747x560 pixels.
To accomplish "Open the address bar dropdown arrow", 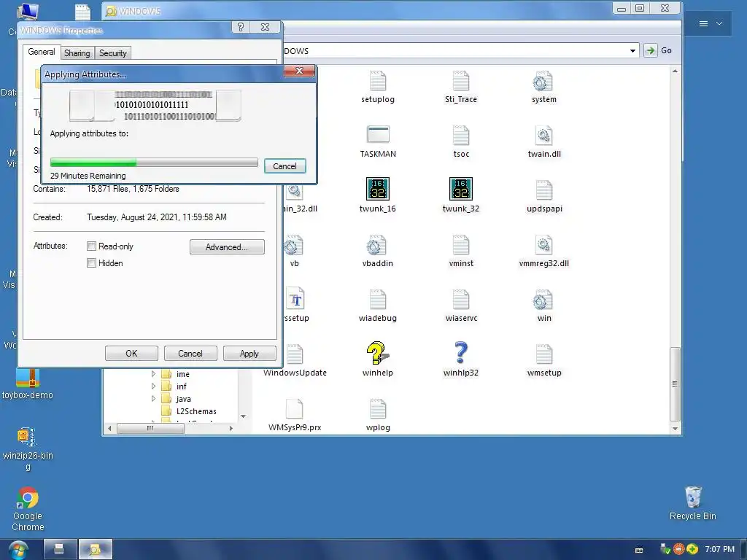I will [632, 50].
